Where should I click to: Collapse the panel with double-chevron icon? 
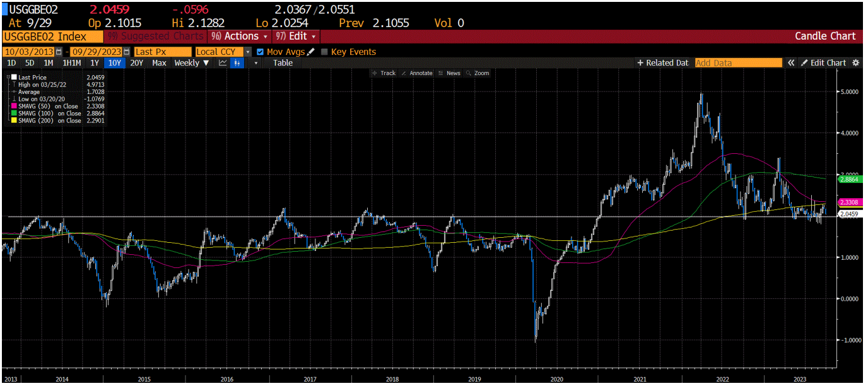tap(790, 62)
